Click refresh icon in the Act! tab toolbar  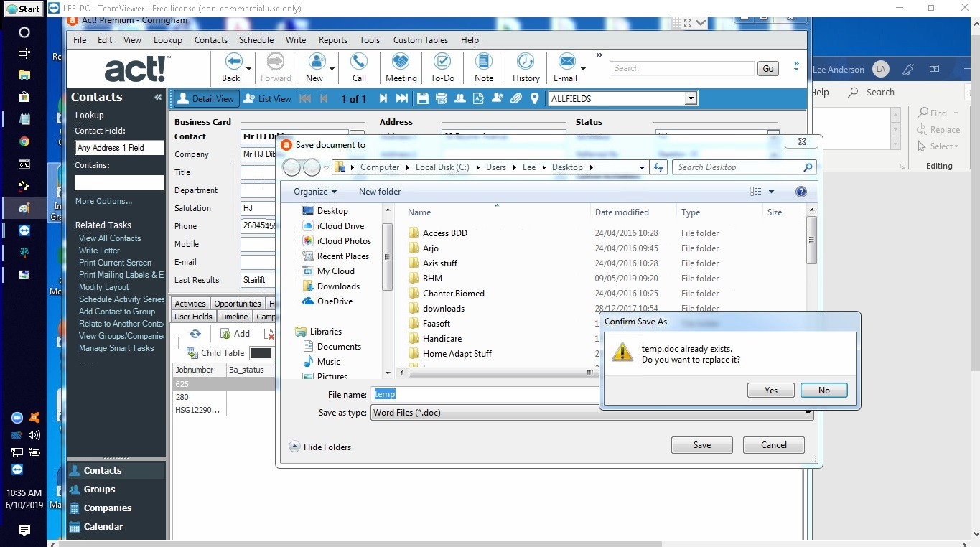[195, 334]
